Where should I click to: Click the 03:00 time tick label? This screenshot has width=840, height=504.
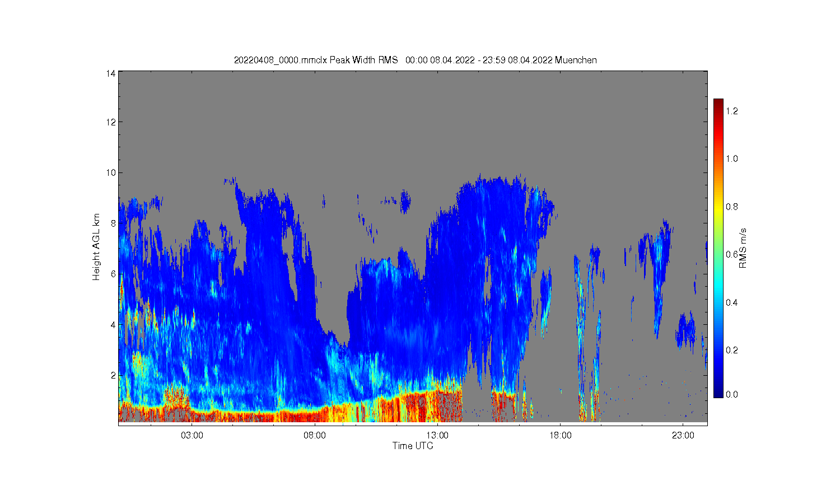[x=192, y=435]
